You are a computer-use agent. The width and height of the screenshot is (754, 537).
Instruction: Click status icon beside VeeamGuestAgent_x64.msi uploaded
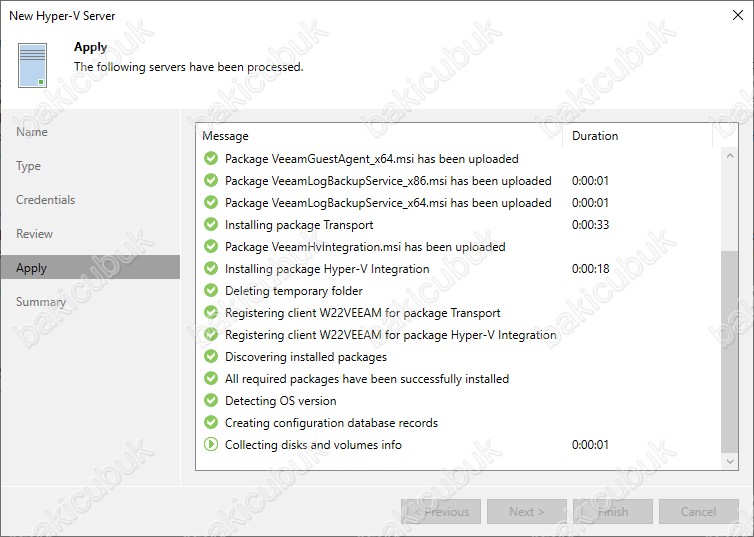click(x=211, y=158)
